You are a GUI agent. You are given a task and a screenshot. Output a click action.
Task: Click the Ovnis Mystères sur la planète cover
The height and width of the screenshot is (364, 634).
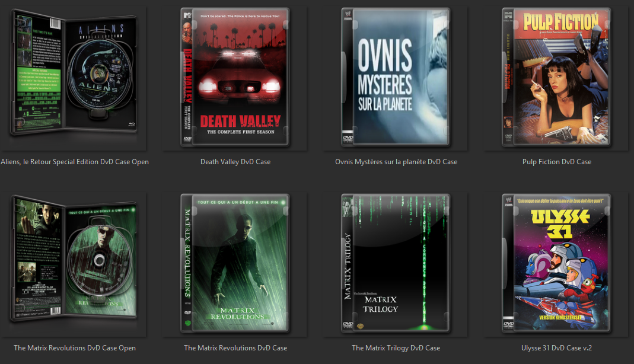coord(396,77)
